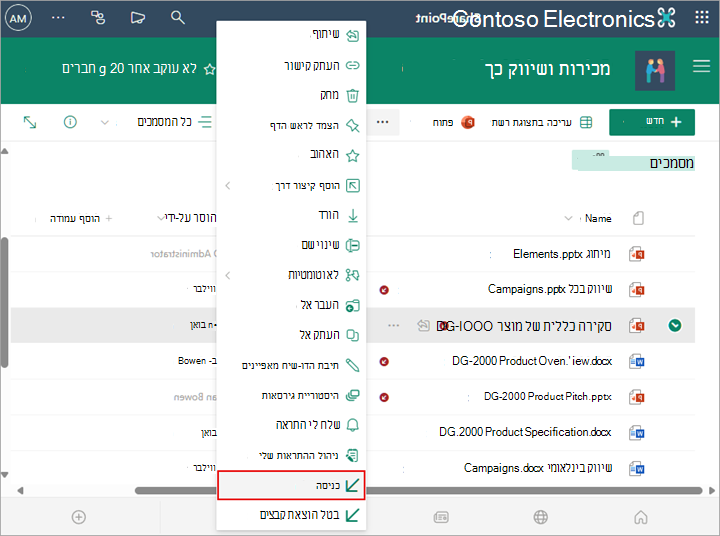Image resolution: width=720 pixels, height=536 pixels.
Task: Open file DG-2000 Product Overview.docx
Action: click(x=532, y=361)
